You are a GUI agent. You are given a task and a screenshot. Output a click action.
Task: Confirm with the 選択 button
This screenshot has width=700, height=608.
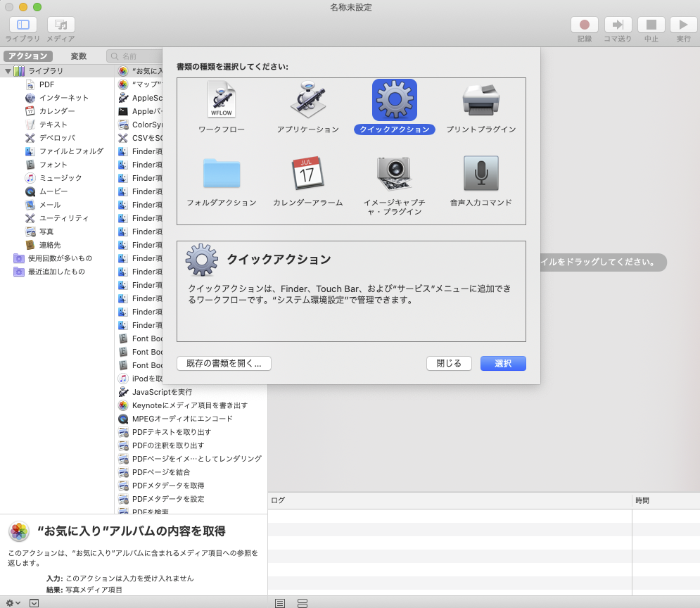[503, 363]
